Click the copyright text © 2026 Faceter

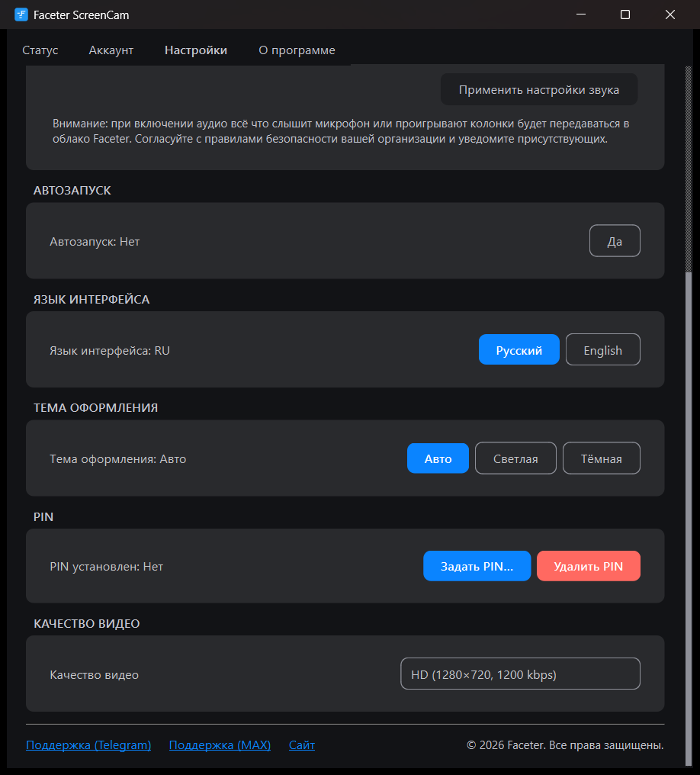[565, 744]
